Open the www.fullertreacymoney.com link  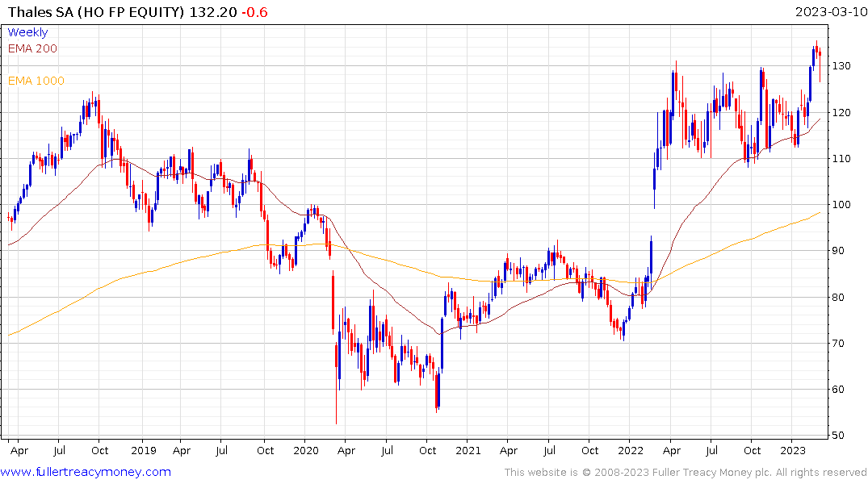point(86,472)
